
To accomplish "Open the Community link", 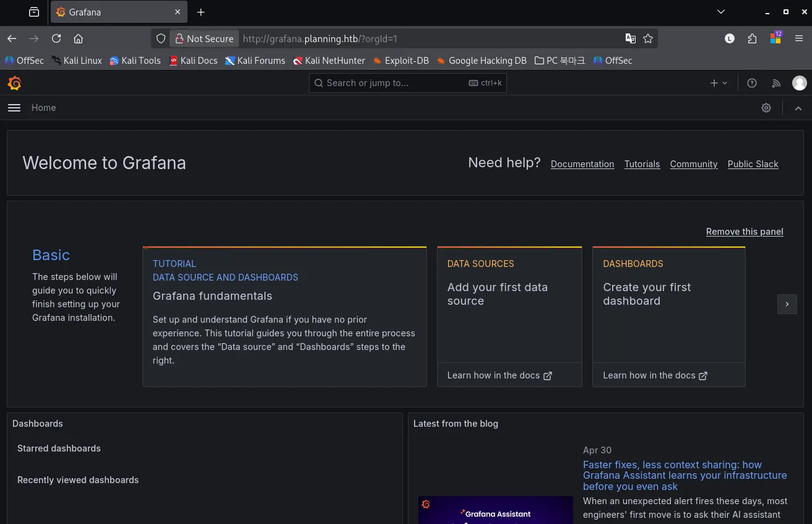I will [694, 164].
